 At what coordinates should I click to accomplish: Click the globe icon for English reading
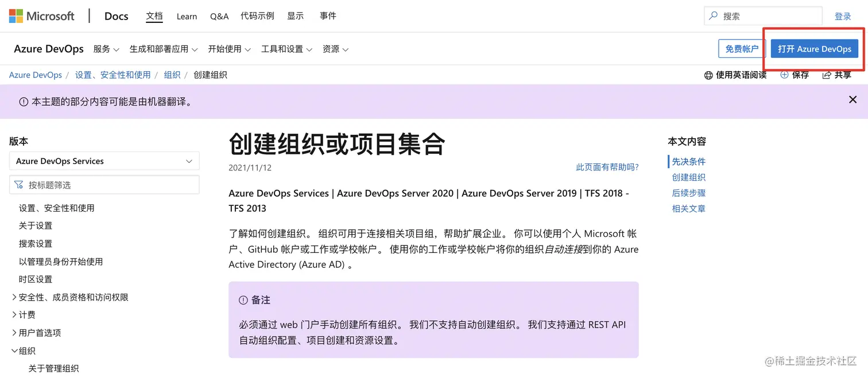pyautogui.click(x=708, y=75)
